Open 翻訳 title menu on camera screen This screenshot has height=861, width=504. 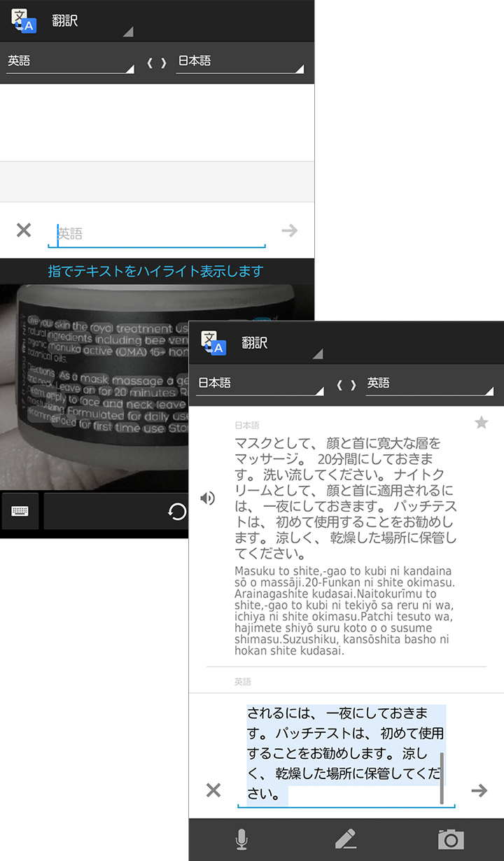tap(91, 21)
